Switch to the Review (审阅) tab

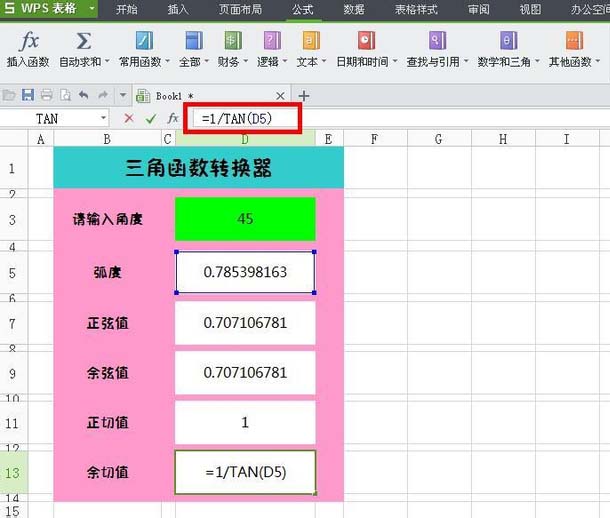pyautogui.click(x=479, y=9)
